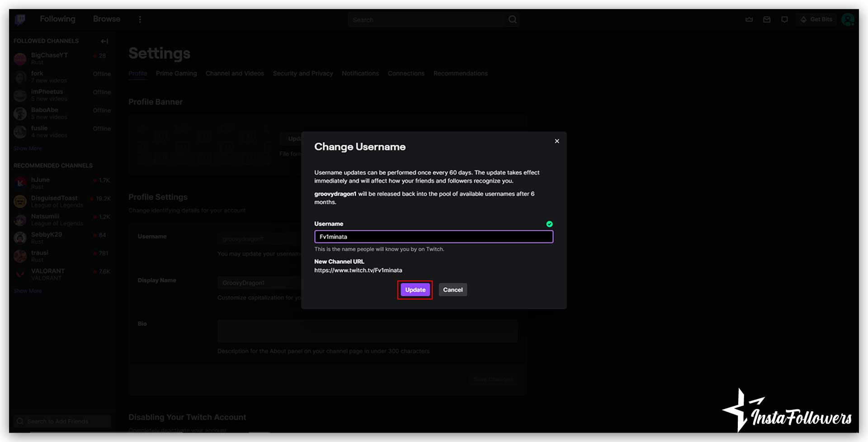This screenshot has width=868, height=442.
Task: Click Search to Add Friends field
Action: click(x=62, y=421)
